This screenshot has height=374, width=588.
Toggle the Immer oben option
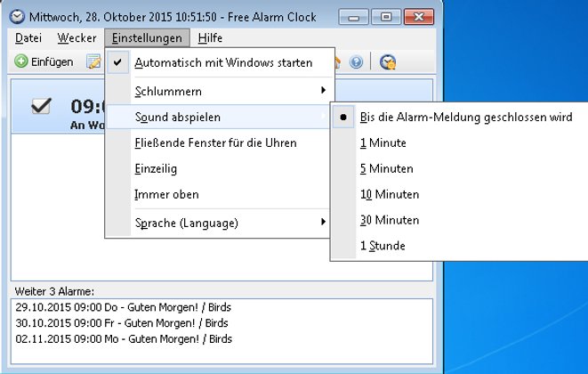coord(219,194)
